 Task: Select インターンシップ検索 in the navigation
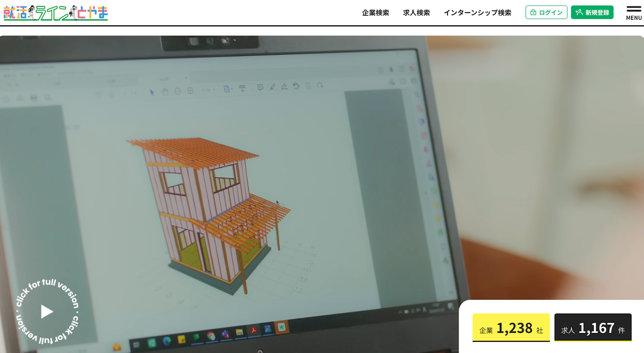click(477, 12)
